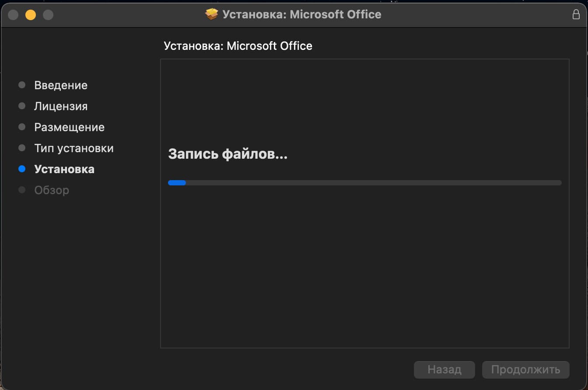588x390 pixels.
Task: Click the gray bullet beside Введение
Action: (22, 85)
